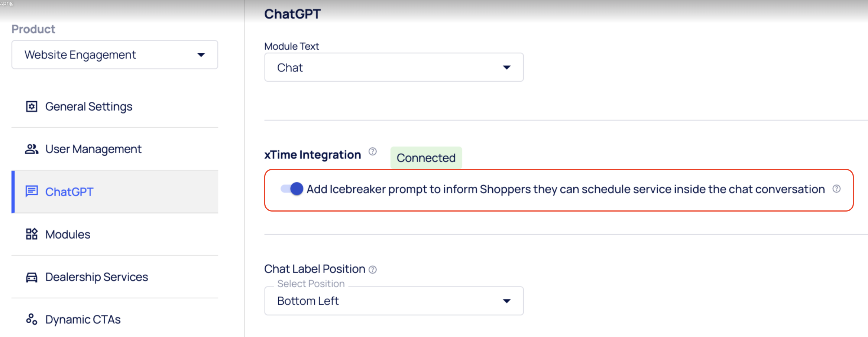This screenshot has height=337, width=868.
Task: Click the ChatGPT chat bubble icon
Action: (32, 192)
